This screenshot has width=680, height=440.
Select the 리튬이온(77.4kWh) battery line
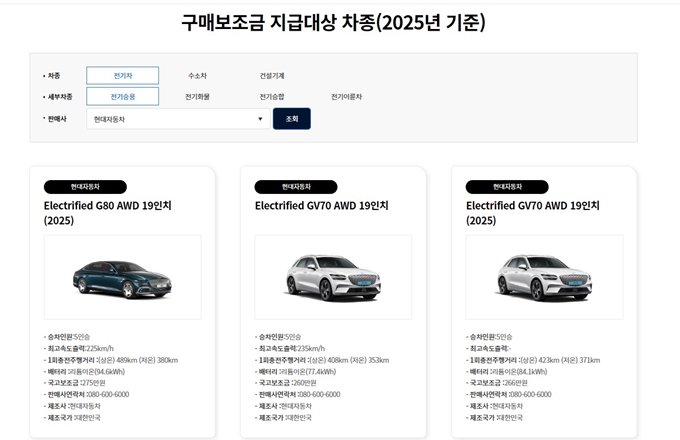(295, 372)
